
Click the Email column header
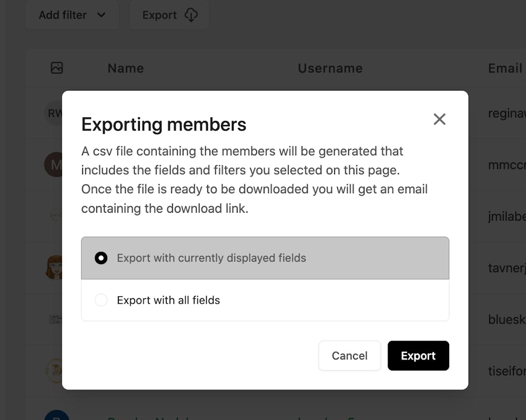pos(505,68)
